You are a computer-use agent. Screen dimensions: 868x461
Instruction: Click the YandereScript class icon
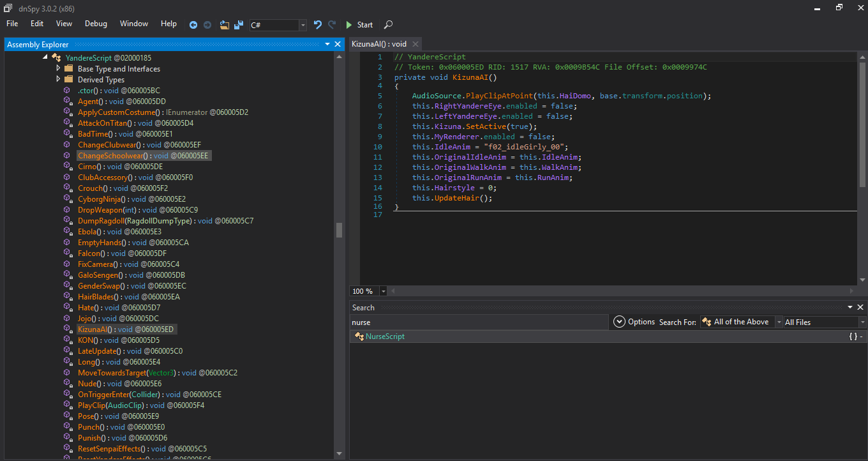(56, 58)
